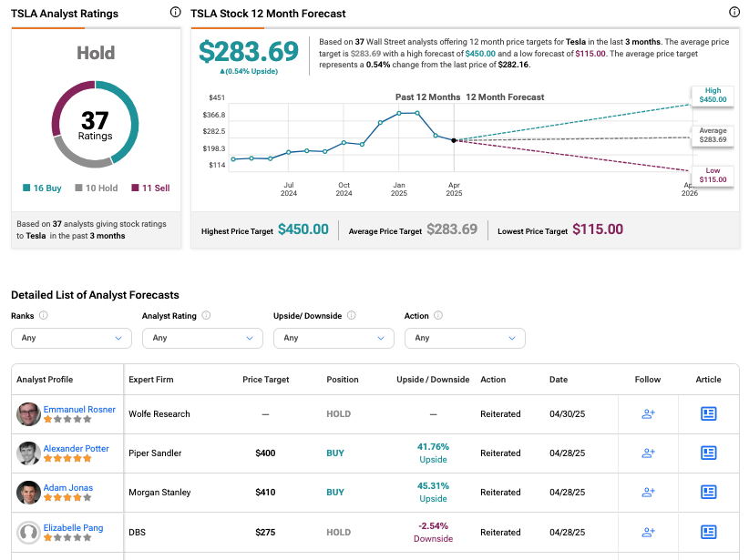Click the Average Price Target $283.69 summary value

pos(452,229)
